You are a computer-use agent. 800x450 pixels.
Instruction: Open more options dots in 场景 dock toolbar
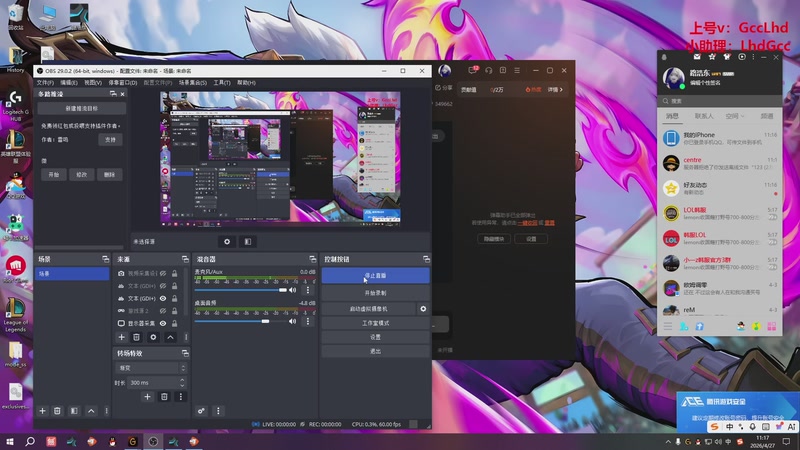pos(106,411)
